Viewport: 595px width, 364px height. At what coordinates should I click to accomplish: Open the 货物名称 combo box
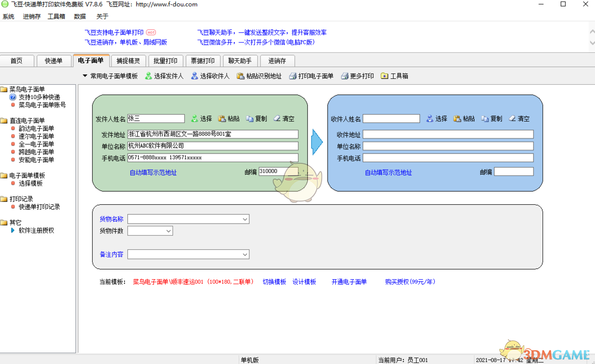[245, 219]
